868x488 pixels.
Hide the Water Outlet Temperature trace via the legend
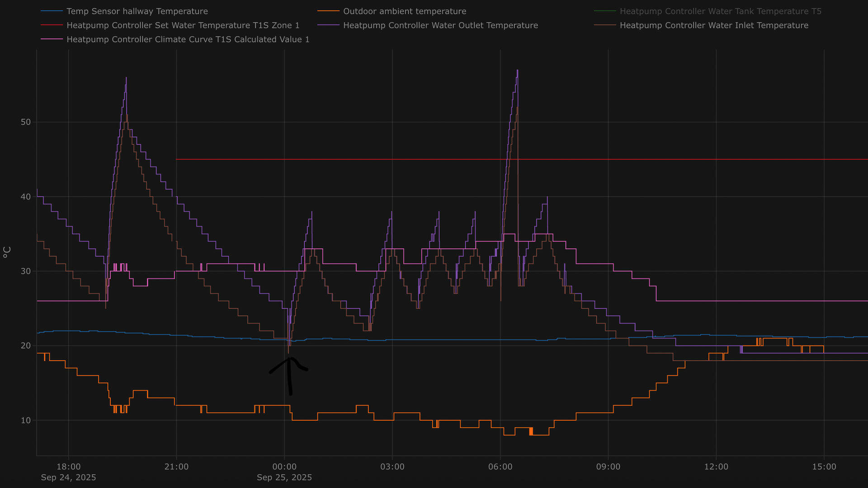tap(440, 25)
